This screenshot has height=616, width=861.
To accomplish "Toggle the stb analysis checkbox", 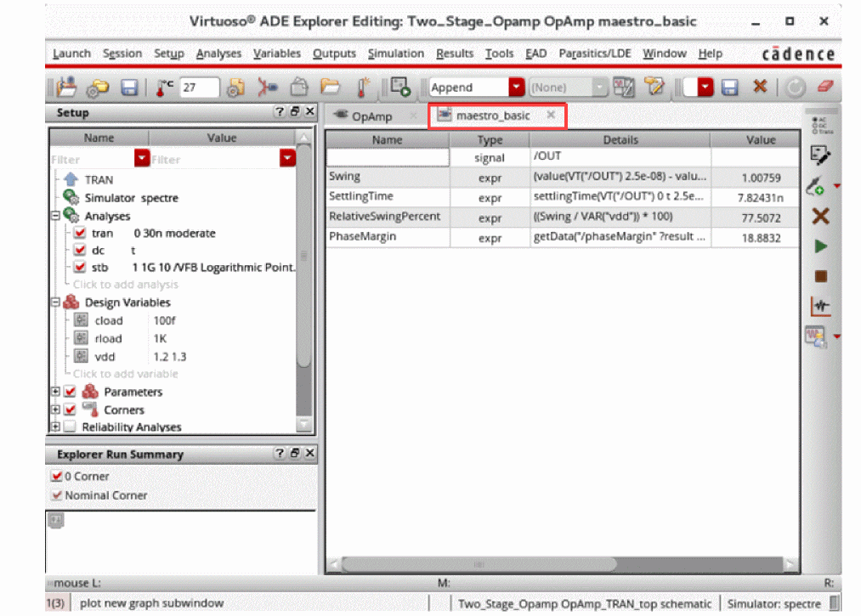I will [x=80, y=268].
